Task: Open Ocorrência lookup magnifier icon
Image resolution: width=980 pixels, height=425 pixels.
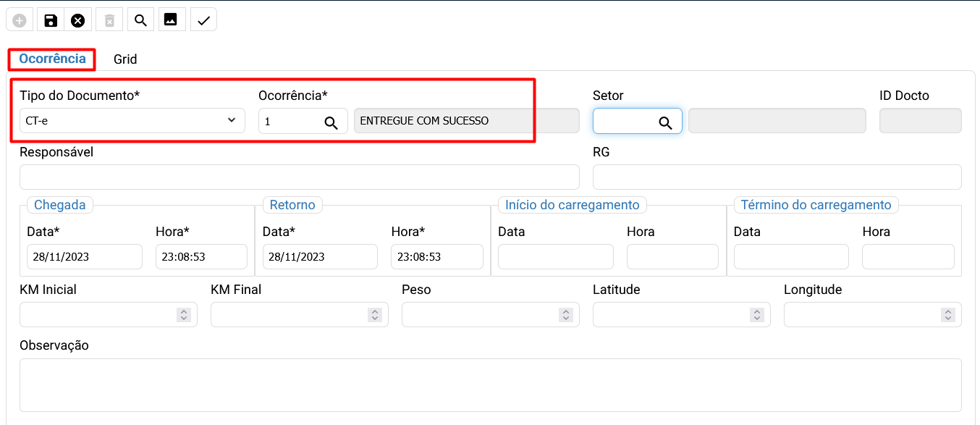Action: coord(331,122)
